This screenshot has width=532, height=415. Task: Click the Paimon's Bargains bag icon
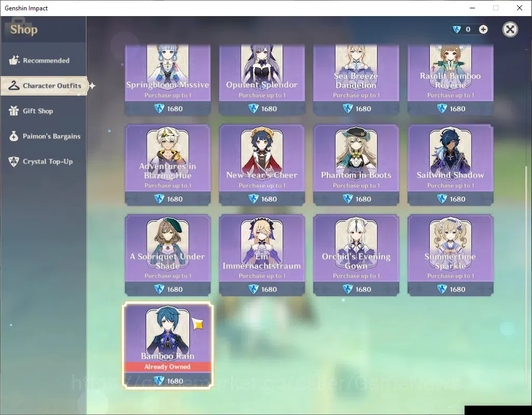[14, 136]
